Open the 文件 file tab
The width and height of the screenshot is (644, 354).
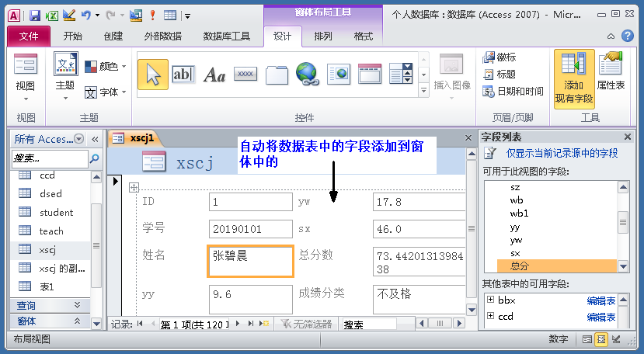[x=29, y=36]
